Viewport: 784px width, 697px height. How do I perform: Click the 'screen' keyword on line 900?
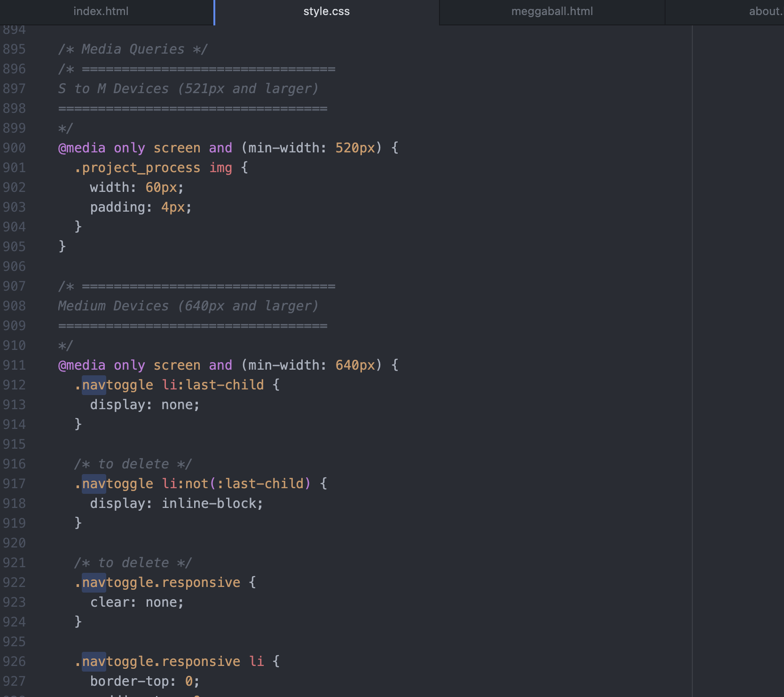point(177,148)
